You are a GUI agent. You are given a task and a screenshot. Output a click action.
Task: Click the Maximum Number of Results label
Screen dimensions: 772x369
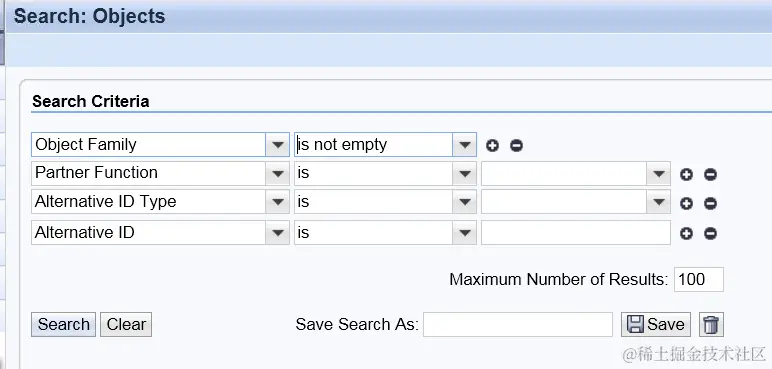(x=558, y=280)
